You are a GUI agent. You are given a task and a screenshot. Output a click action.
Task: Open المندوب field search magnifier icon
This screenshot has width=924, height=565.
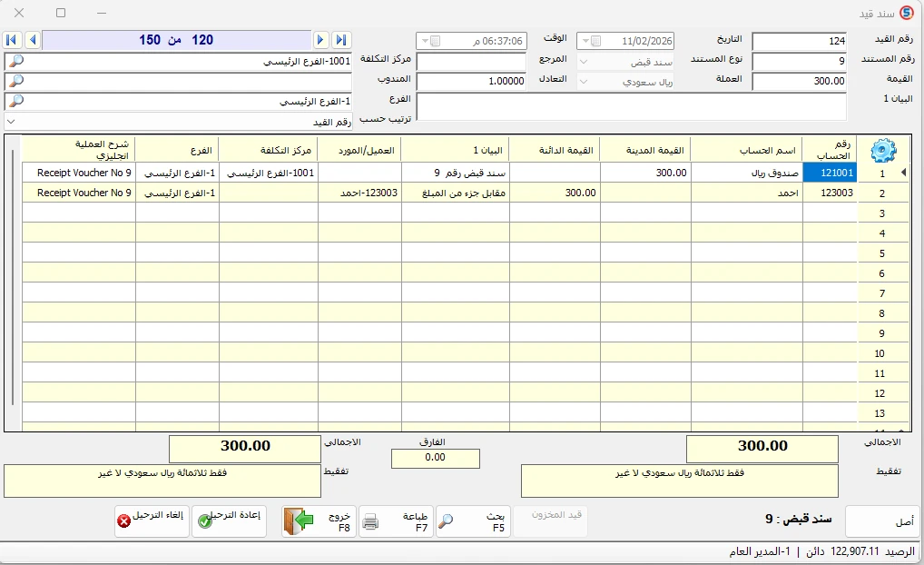(16, 81)
